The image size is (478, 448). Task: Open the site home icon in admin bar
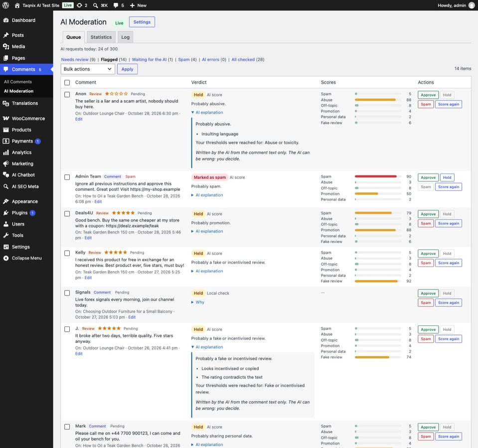coord(17,5)
